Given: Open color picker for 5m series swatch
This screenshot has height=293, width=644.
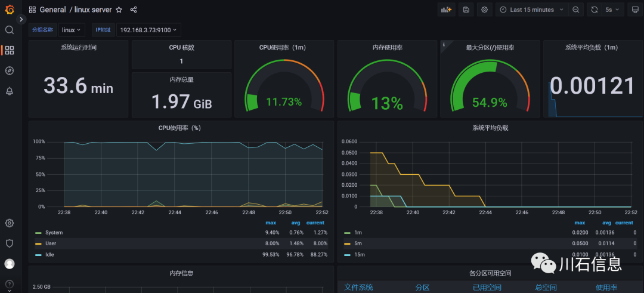Looking at the screenshot, I should point(348,243).
